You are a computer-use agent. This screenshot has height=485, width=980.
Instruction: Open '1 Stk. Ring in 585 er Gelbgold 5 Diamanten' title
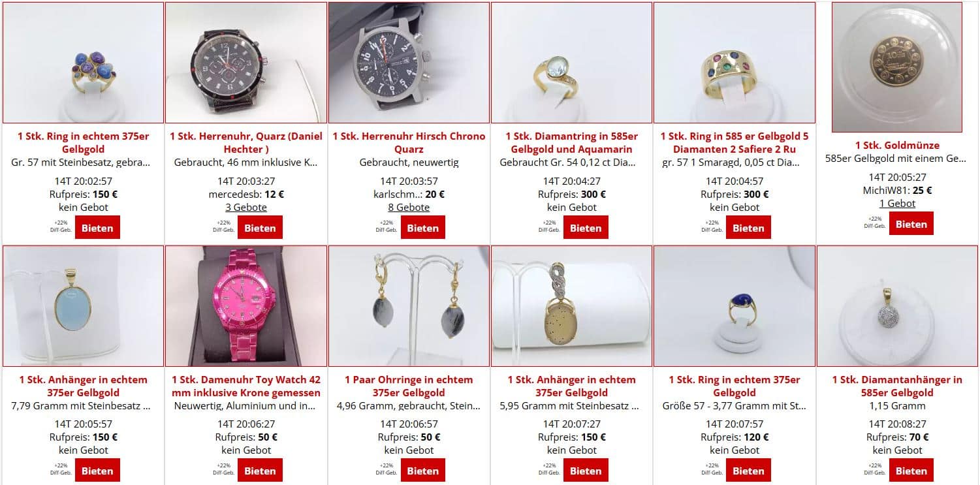click(x=735, y=142)
